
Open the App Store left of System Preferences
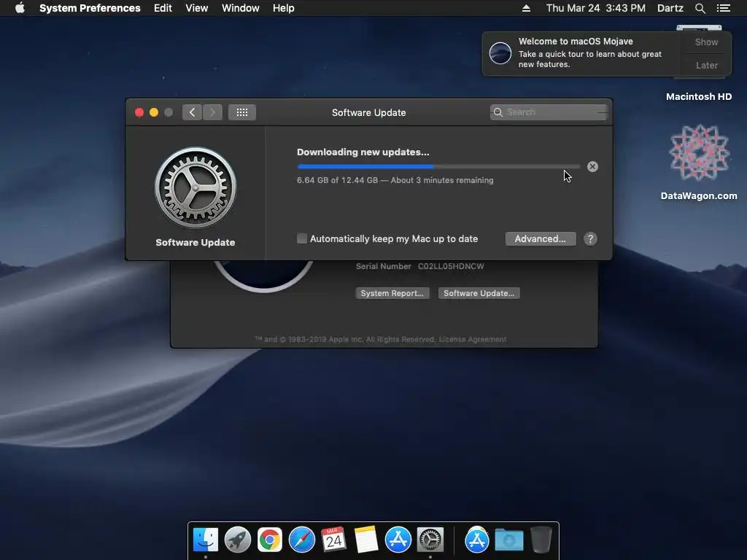(398, 540)
